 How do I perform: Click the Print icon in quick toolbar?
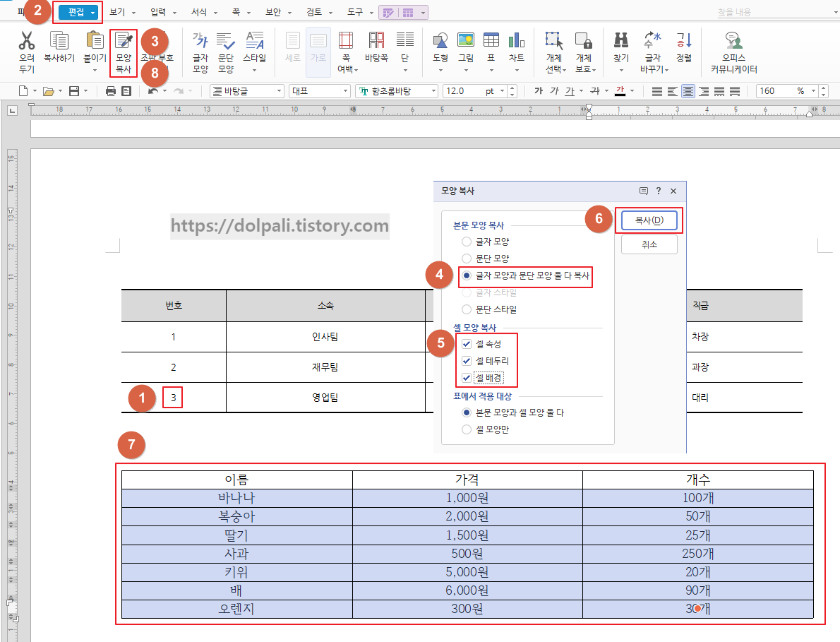point(110,91)
